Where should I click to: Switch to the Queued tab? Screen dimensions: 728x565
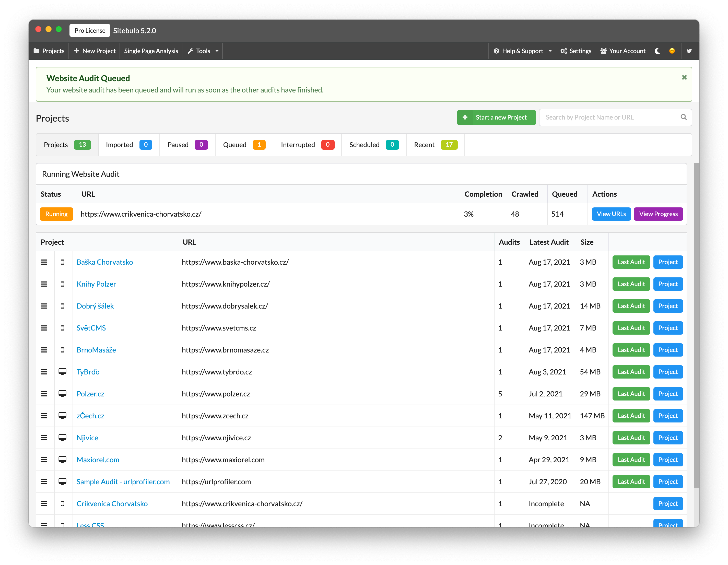coord(244,145)
